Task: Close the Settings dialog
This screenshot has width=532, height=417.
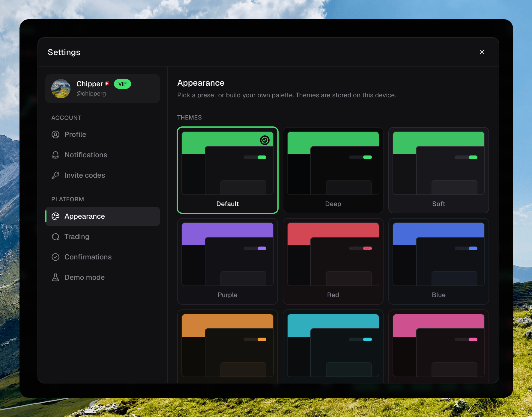Action: point(482,52)
